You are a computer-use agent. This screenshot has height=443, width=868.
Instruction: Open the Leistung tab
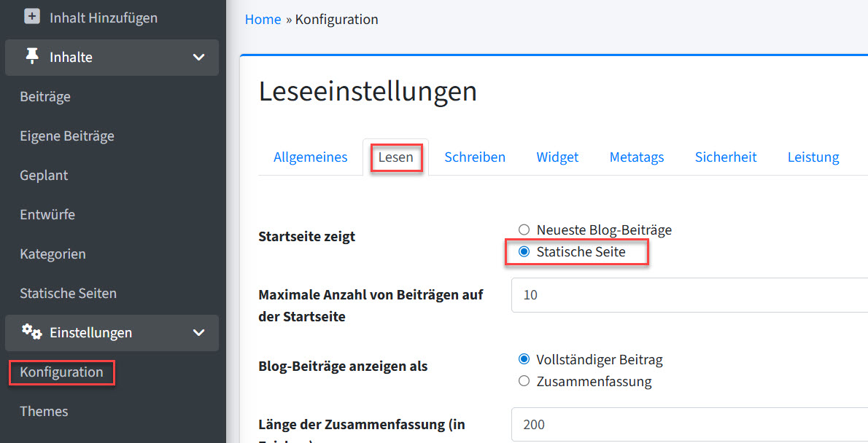click(813, 157)
